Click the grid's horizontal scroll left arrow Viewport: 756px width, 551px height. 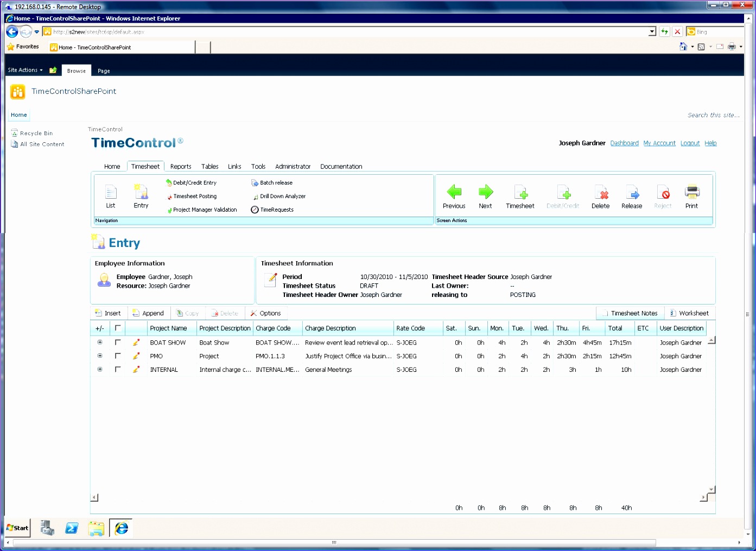click(94, 497)
